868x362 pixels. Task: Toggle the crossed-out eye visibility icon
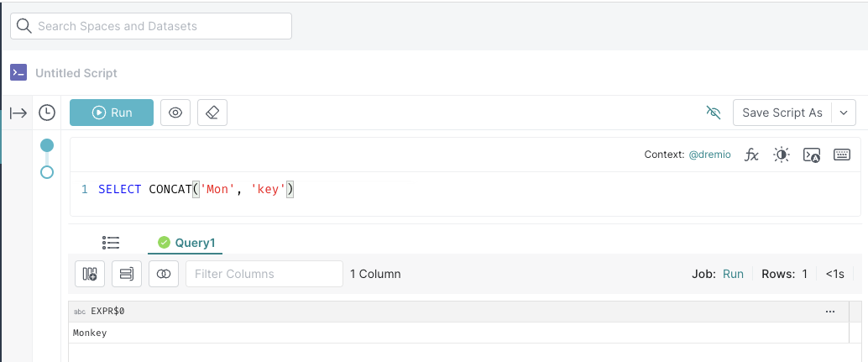(x=714, y=113)
